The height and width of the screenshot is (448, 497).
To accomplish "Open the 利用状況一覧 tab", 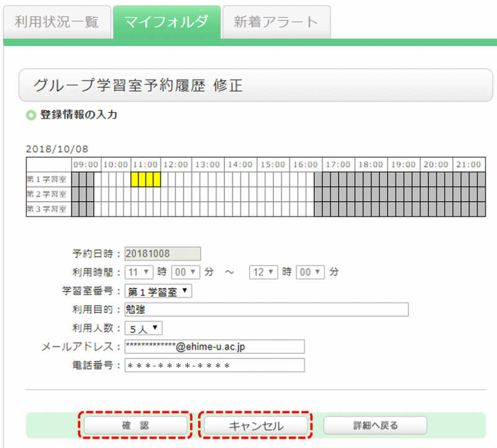I will point(56,22).
